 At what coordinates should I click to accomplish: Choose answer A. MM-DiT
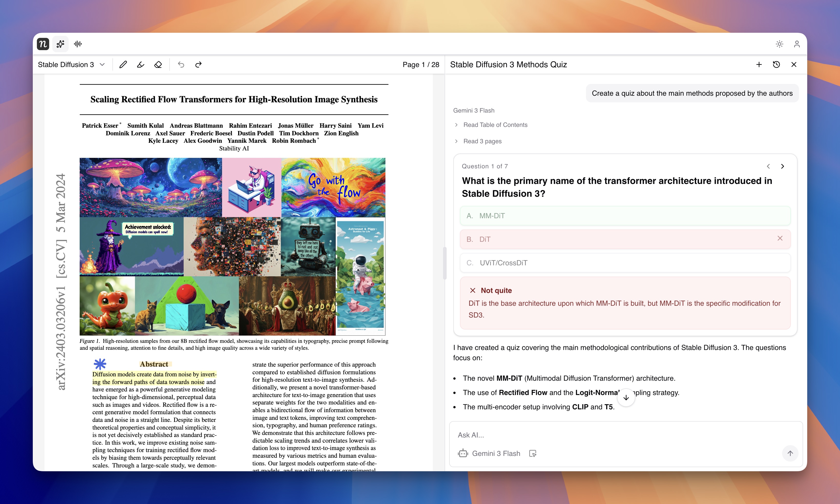pyautogui.click(x=625, y=216)
